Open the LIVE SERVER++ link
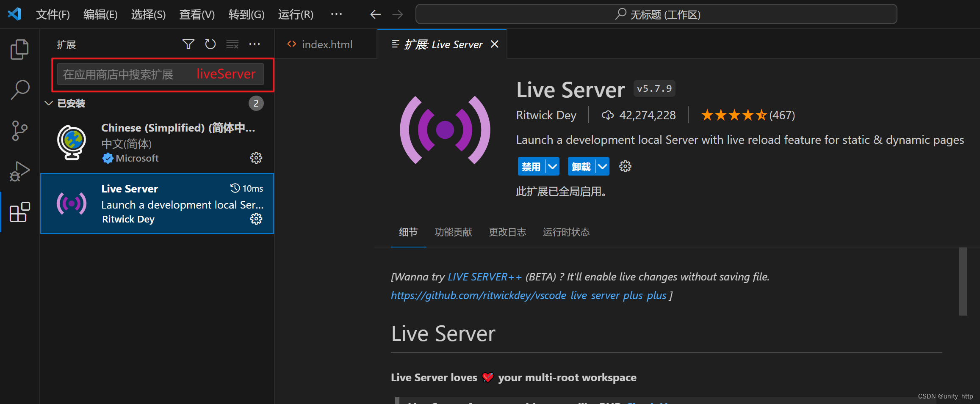The height and width of the screenshot is (404, 980). click(x=484, y=277)
